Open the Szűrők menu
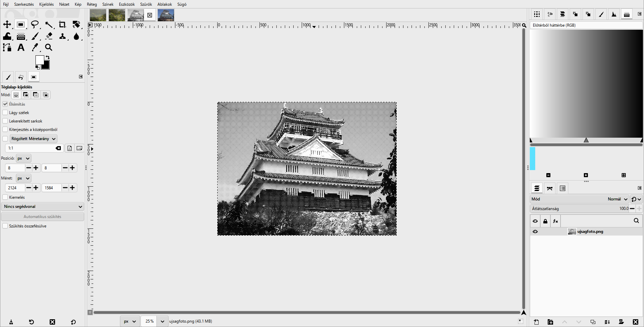This screenshot has width=644, height=327. pos(146,4)
